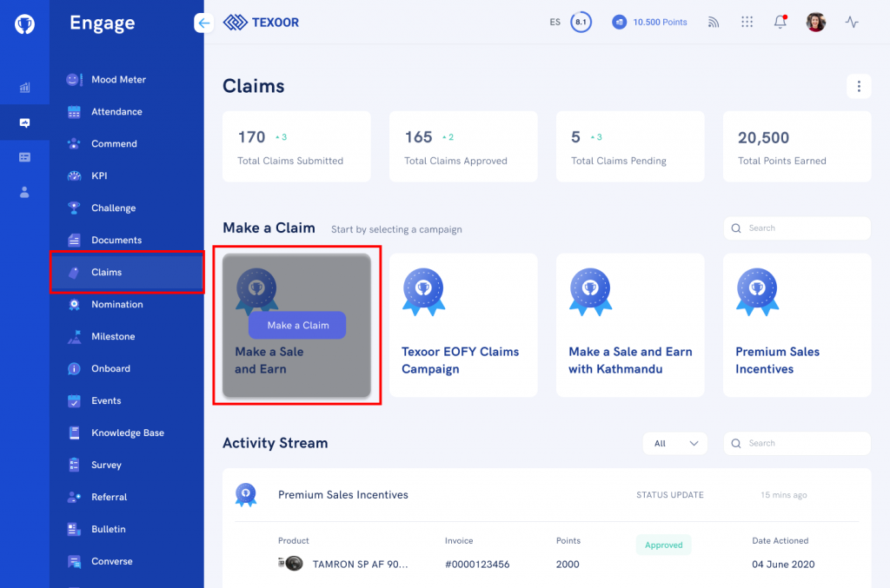Click the activity pulse icon in header
Viewport: 890px width, 588px height.
852,22
